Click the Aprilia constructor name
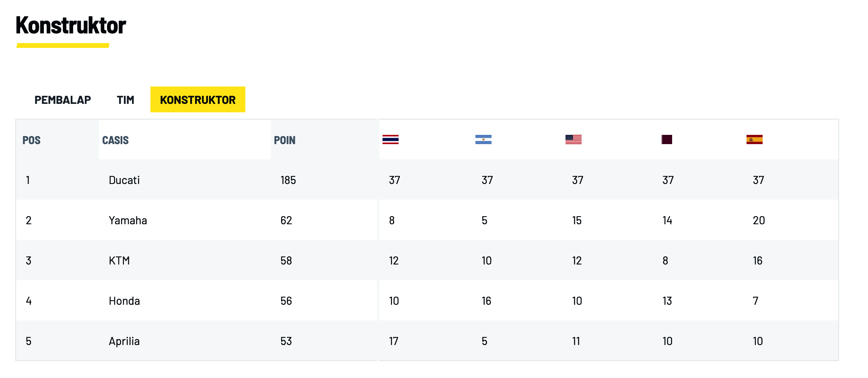Image resolution: width=868 pixels, height=378 pixels. [124, 341]
